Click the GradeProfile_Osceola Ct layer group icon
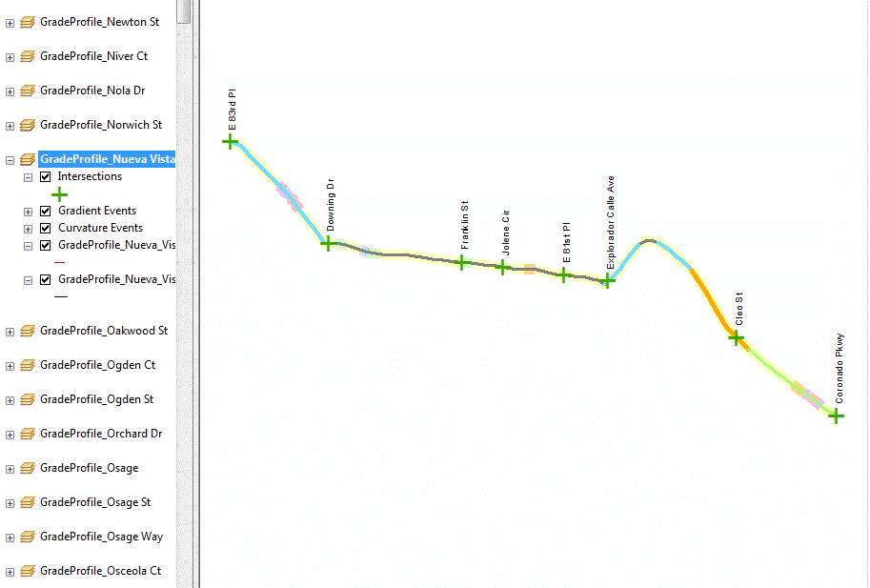Viewport: 870px width, 588px height. pyautogui.click(x=28, y=572)
